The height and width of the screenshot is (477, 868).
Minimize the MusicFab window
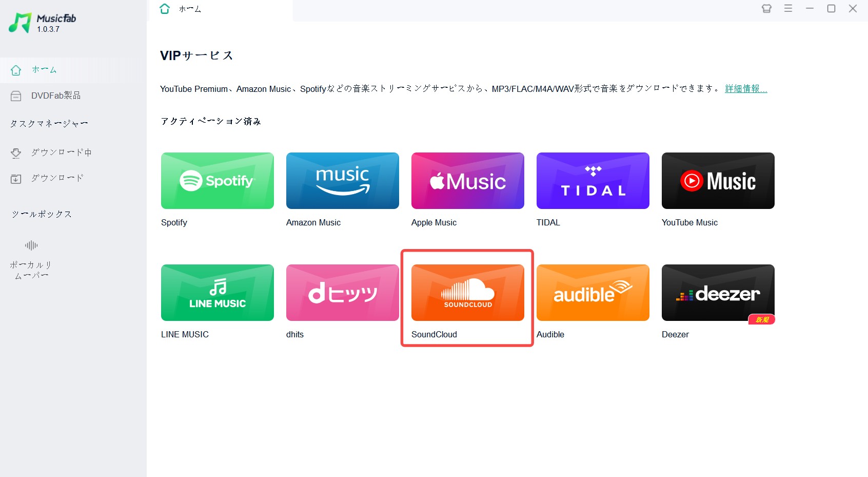(x=810, y=8)
